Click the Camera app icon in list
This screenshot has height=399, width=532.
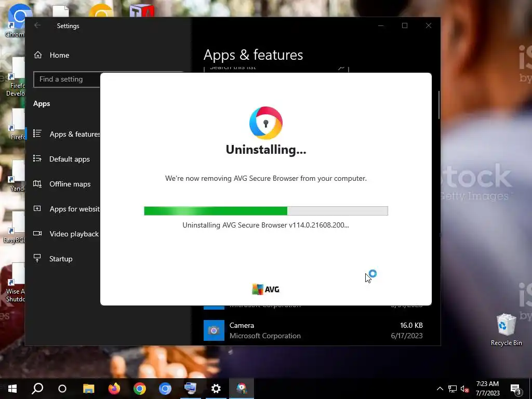tap(214, 330)
